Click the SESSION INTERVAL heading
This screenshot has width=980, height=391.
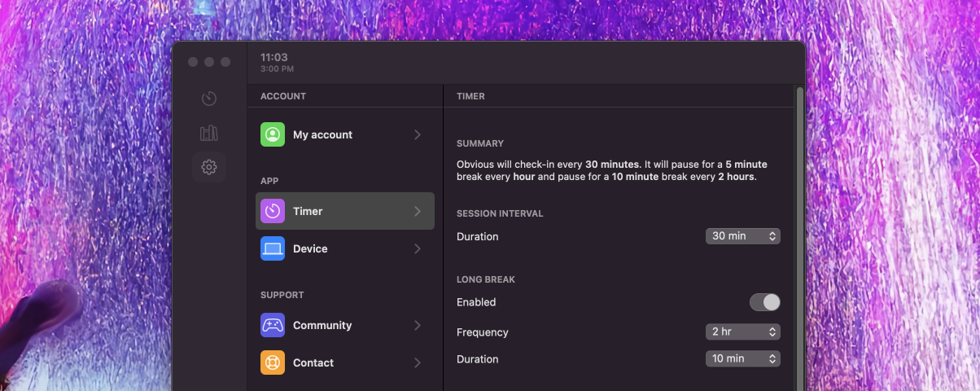(x=500, y=213)
